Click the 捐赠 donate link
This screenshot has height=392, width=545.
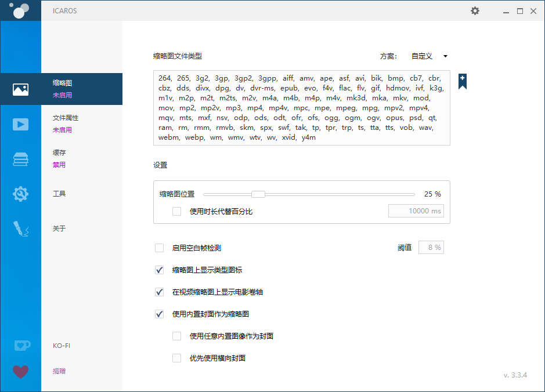tap(59, 371)
